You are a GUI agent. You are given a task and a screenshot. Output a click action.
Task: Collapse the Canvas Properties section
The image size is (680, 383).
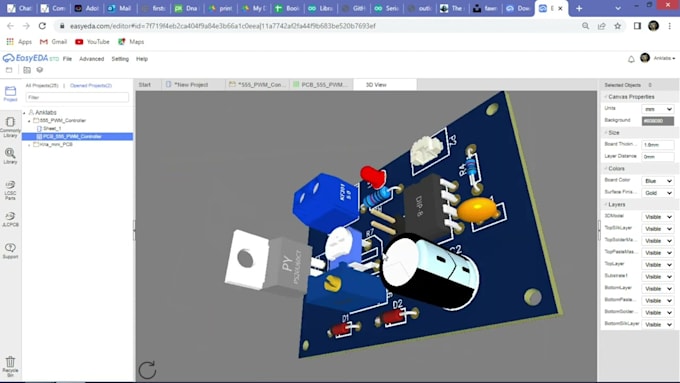tap(630, 97)
